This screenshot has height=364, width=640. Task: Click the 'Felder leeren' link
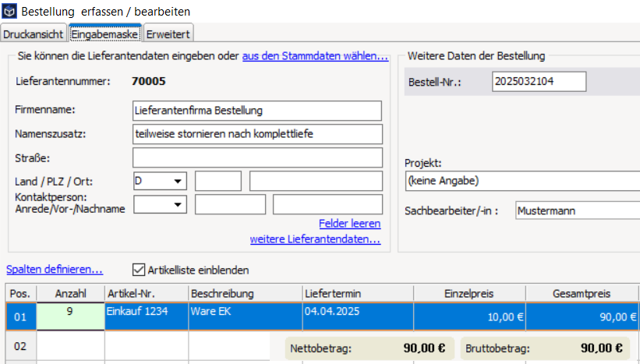(x=350, y=224)
